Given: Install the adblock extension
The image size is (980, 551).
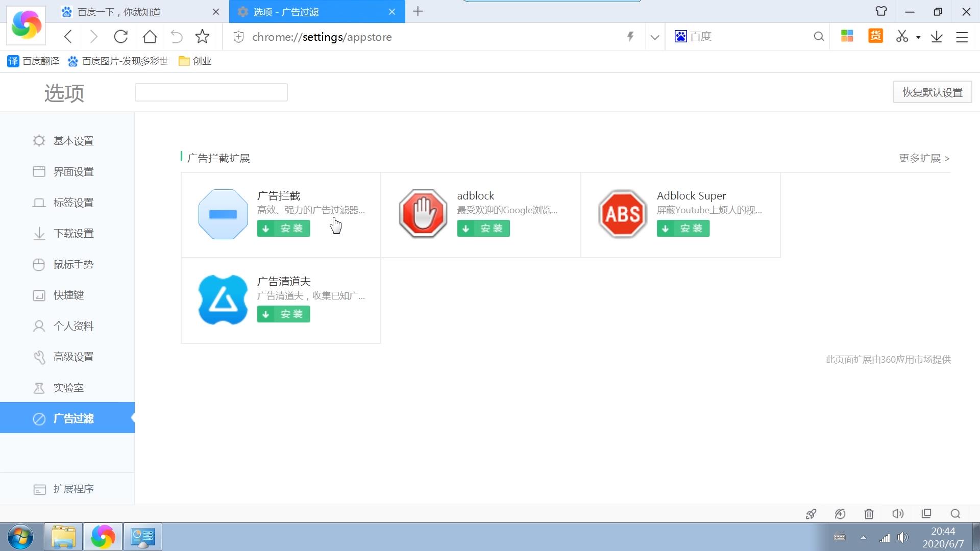Looking at the screenshot, I should 483,229.
